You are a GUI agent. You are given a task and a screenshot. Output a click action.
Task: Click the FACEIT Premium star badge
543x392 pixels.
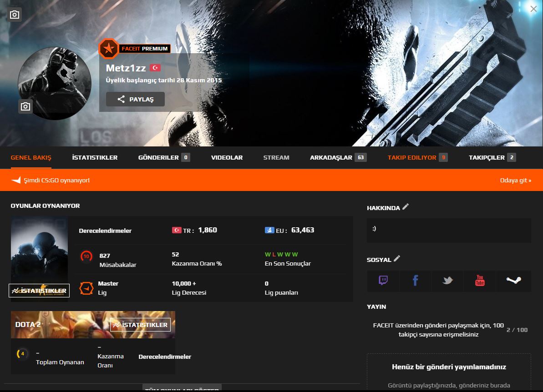click(x=108, y=49)
